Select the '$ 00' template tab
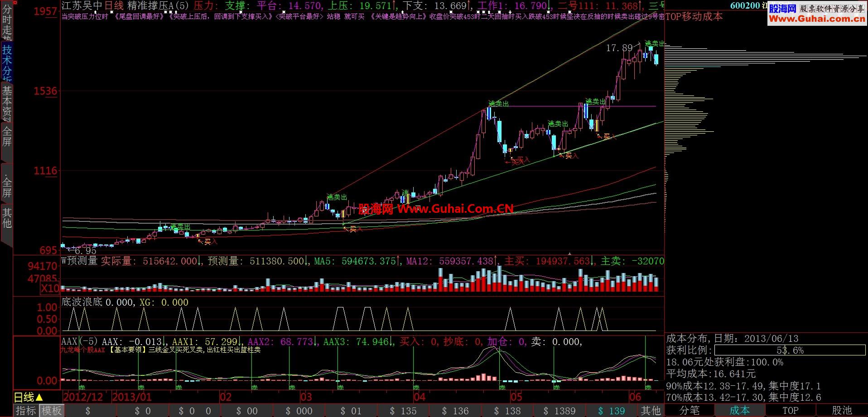Screen dimensions: 868x417 click(x=247, y=411)
